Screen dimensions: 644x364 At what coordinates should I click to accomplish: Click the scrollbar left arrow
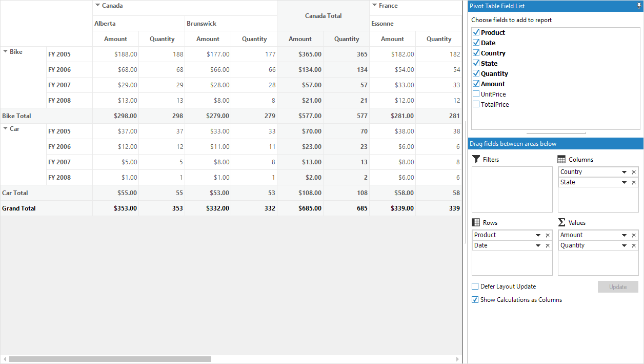point(5,359)
